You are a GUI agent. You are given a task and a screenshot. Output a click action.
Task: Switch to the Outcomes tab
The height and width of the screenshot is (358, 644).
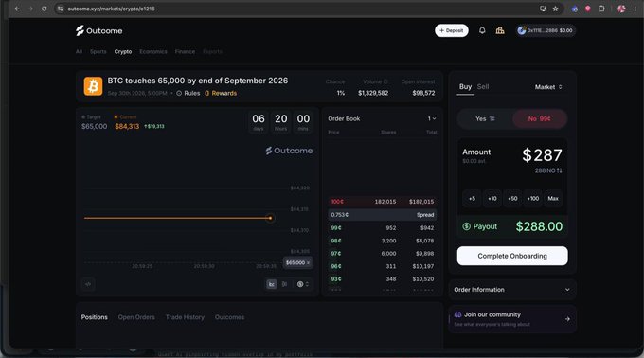coord(229,317)
